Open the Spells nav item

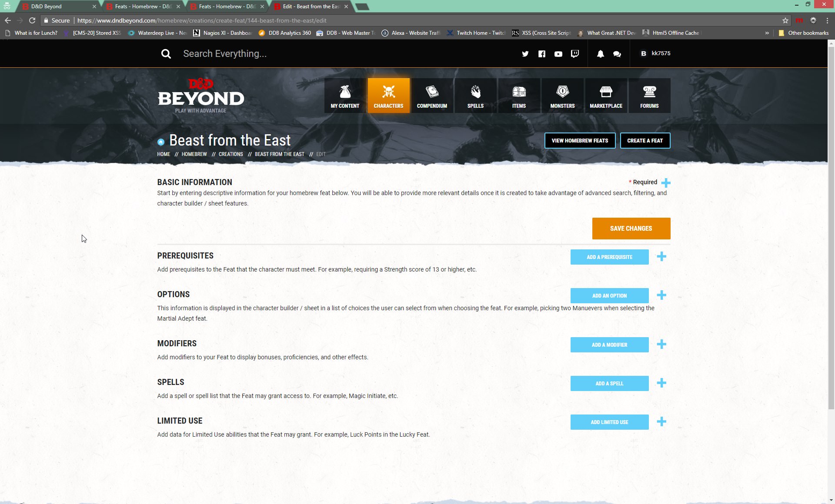475,96
